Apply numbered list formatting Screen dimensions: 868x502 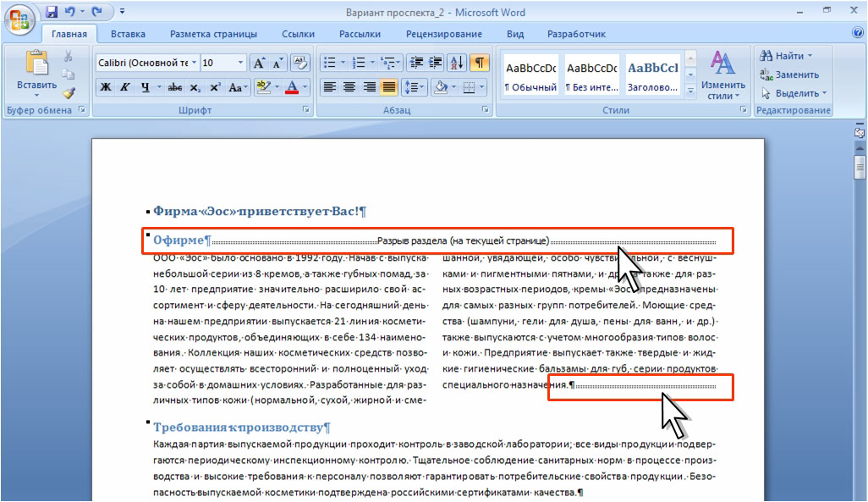pos(359,63)
